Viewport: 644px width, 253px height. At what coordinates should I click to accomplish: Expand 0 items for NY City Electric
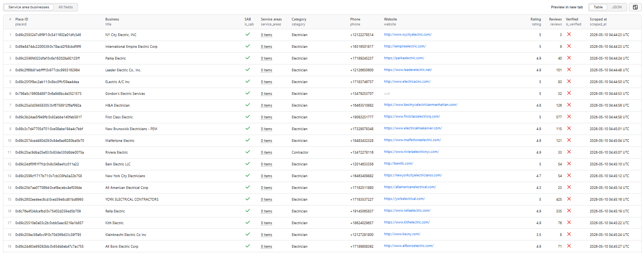pyautogui.click(x=267, y=35)
